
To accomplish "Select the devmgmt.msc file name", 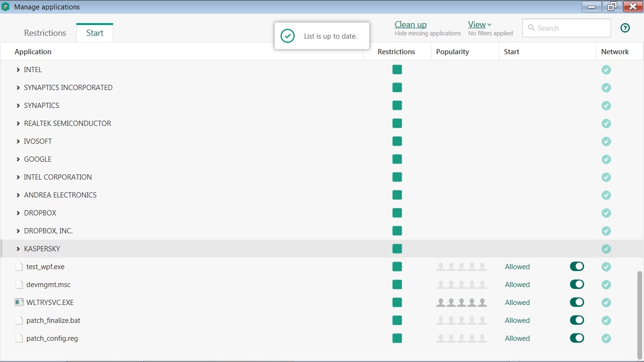I will point(49,285).
